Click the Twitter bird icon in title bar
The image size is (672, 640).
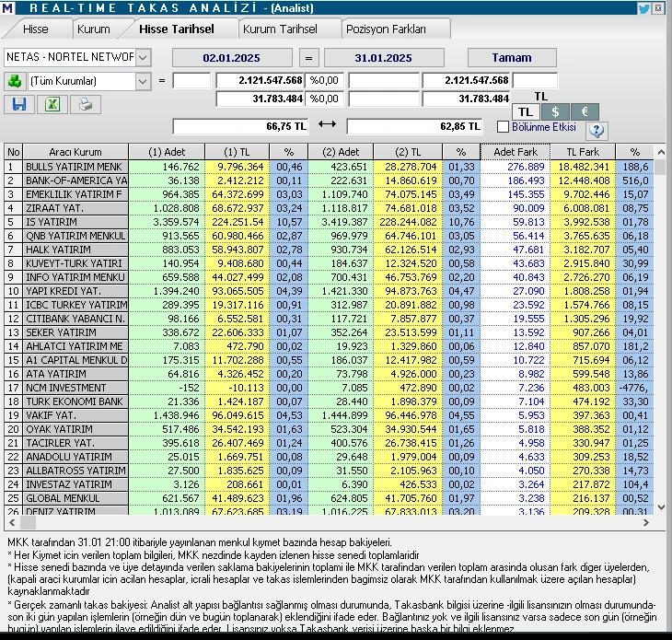click(643, 8)
